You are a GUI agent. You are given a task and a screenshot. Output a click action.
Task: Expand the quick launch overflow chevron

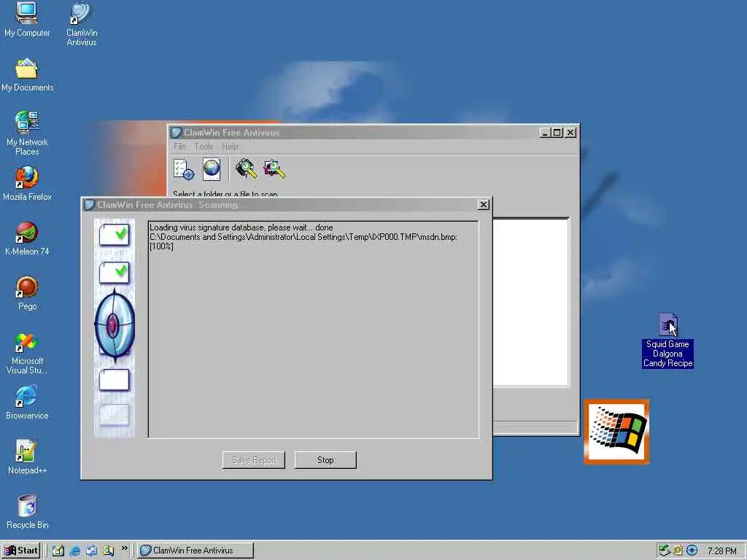124,548
